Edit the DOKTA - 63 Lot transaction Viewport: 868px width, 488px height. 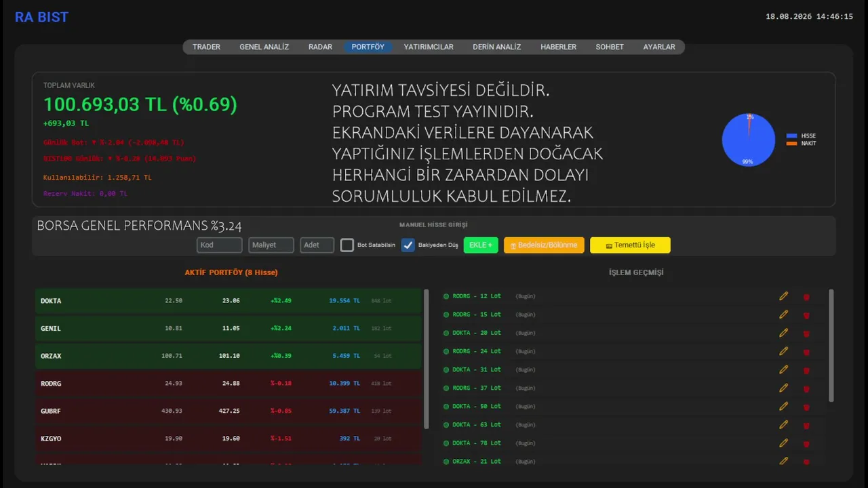(x=784, y=424)
